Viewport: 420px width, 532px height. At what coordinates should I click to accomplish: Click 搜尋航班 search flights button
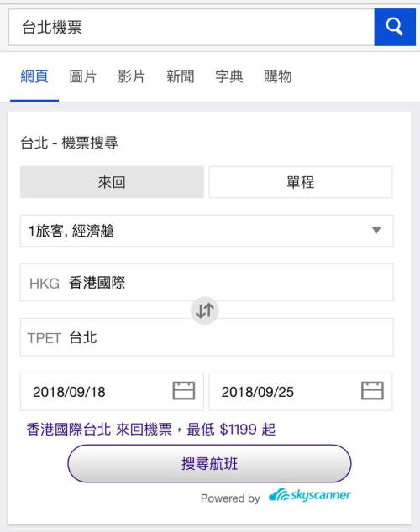209,463
